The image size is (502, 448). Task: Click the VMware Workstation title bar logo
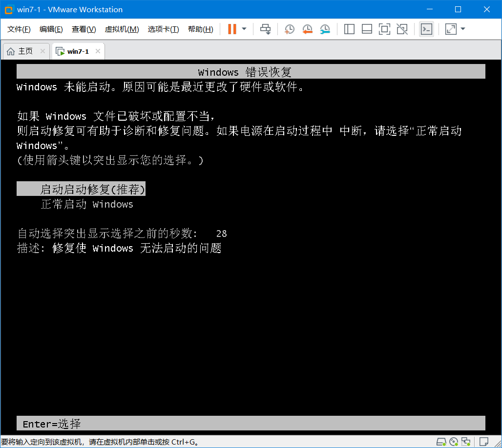9,10
